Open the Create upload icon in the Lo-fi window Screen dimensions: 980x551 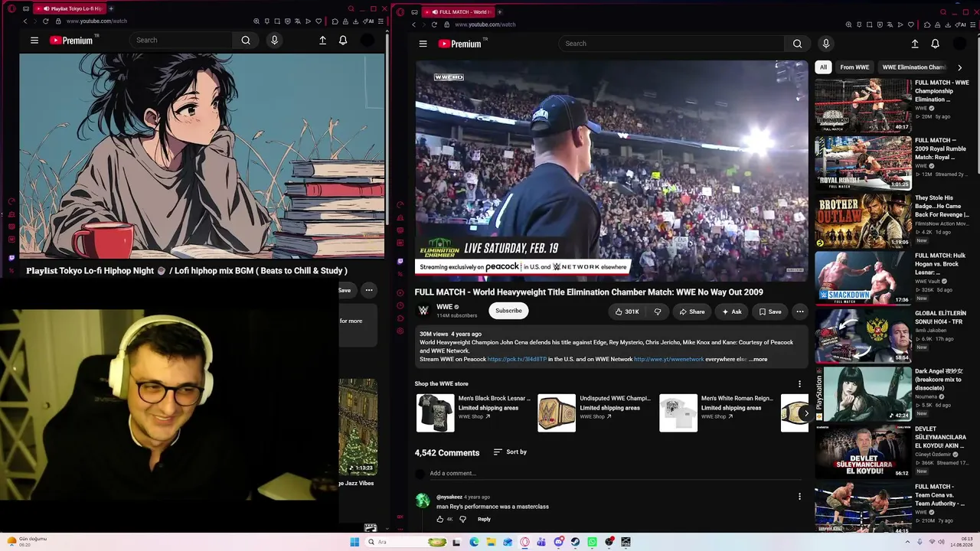tap(322, 41)
